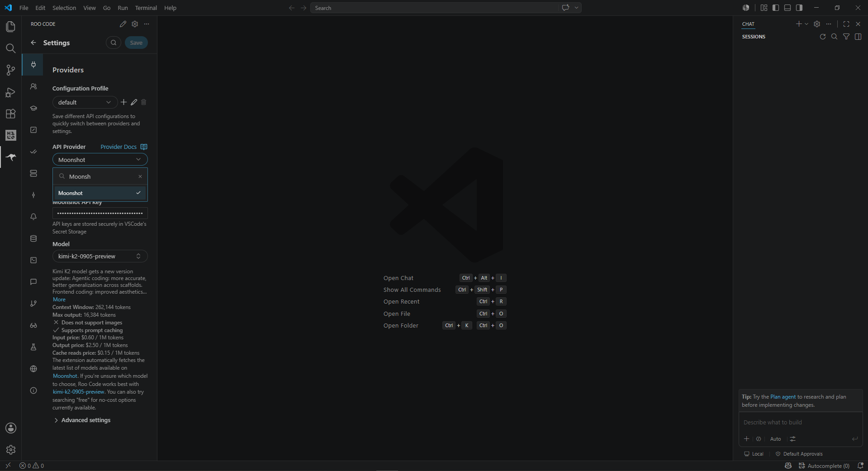The height and width of the screenshot is (471, 868).
Task: Open the Modes users settings section
Action: point(33,86)
